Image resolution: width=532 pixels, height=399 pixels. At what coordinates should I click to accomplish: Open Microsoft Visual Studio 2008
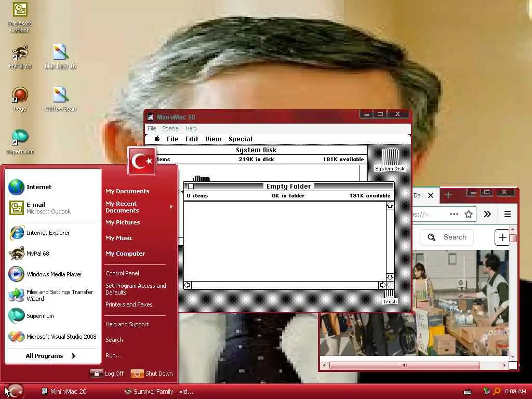(54, 337)
